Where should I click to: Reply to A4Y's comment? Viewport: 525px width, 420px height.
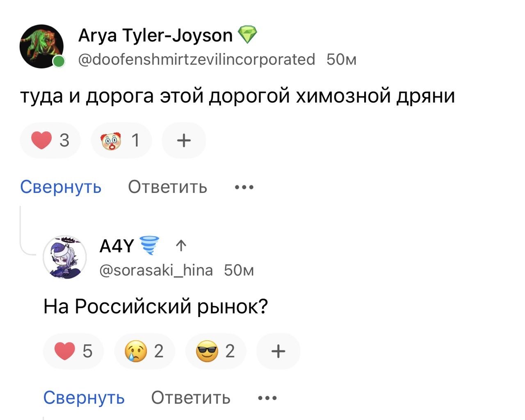coord(191,397)
